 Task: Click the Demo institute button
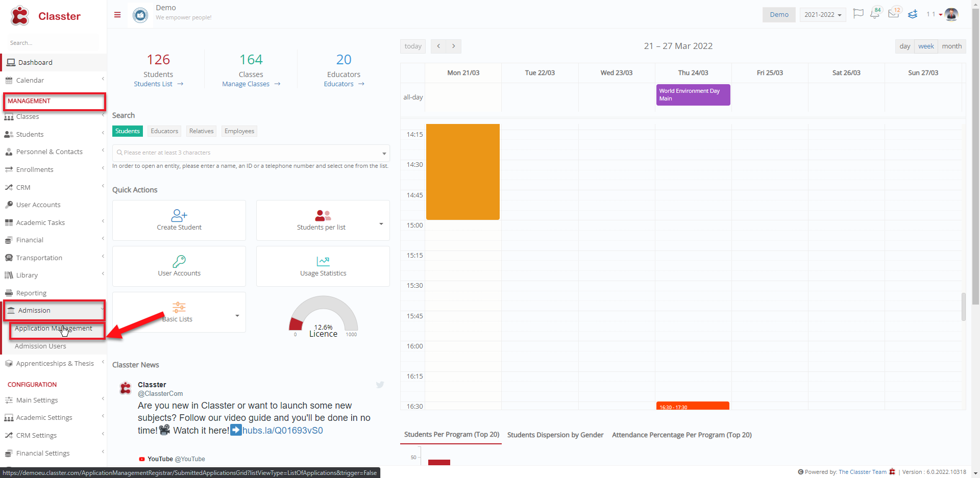(779, 14)
